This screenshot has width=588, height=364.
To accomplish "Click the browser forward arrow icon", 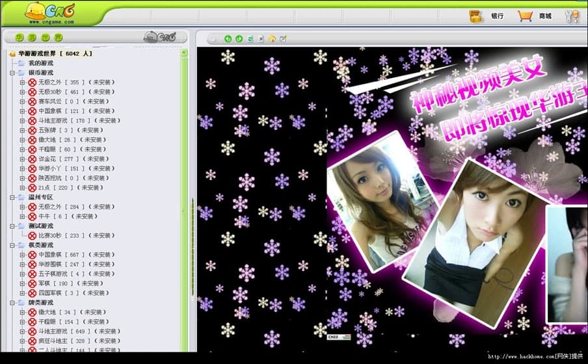I will tap(239, 38).
